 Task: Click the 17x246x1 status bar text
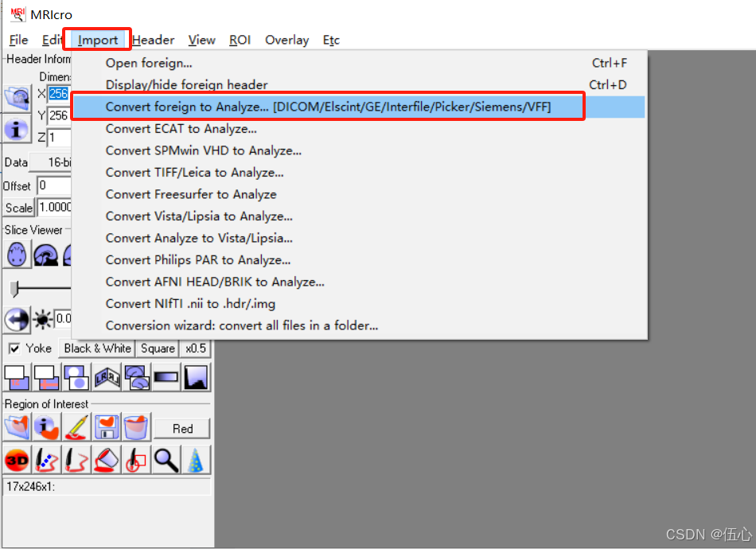coord(31,487)
